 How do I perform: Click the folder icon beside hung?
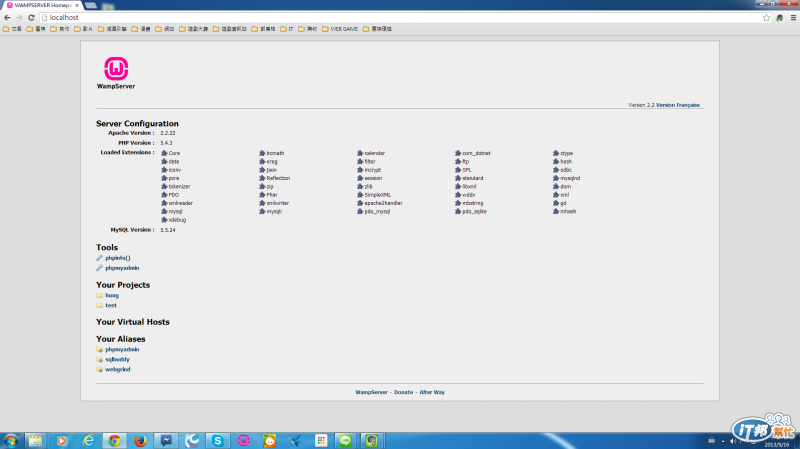99,295
